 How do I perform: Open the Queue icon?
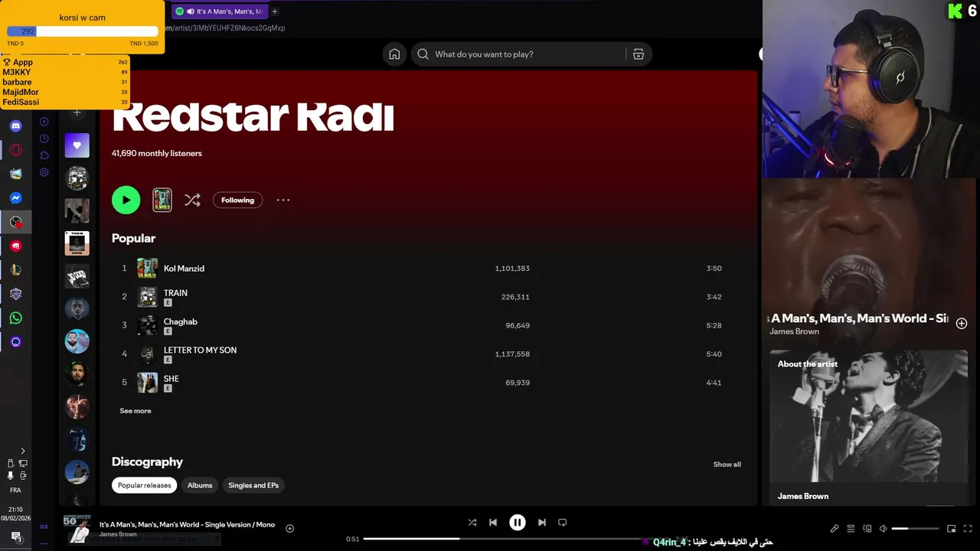coord(851,529)
